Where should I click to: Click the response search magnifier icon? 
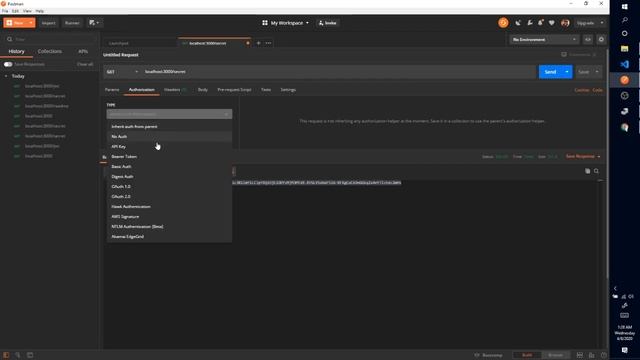pos(596,171)
